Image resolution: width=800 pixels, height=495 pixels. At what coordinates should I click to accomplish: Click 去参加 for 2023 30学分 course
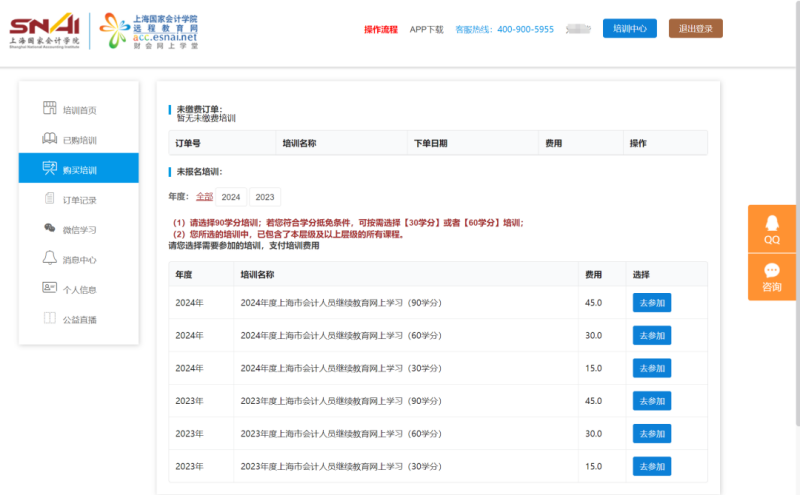click(651, 466)
